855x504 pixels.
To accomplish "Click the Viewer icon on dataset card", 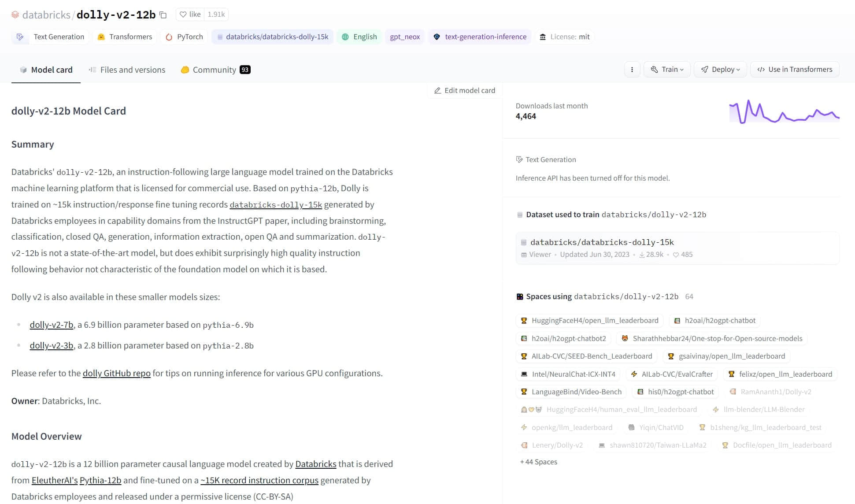I will tap(524, 255).
